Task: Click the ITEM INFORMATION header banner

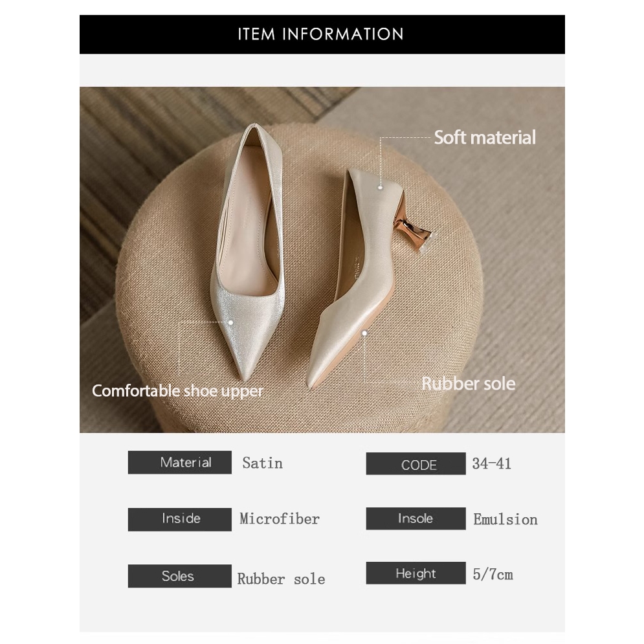Action: tap(322, 34)
